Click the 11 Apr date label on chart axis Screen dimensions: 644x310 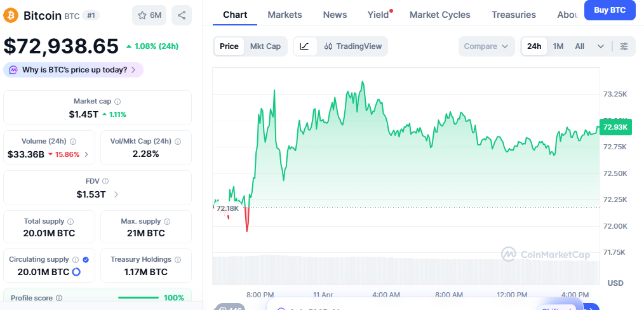point(323,294)
